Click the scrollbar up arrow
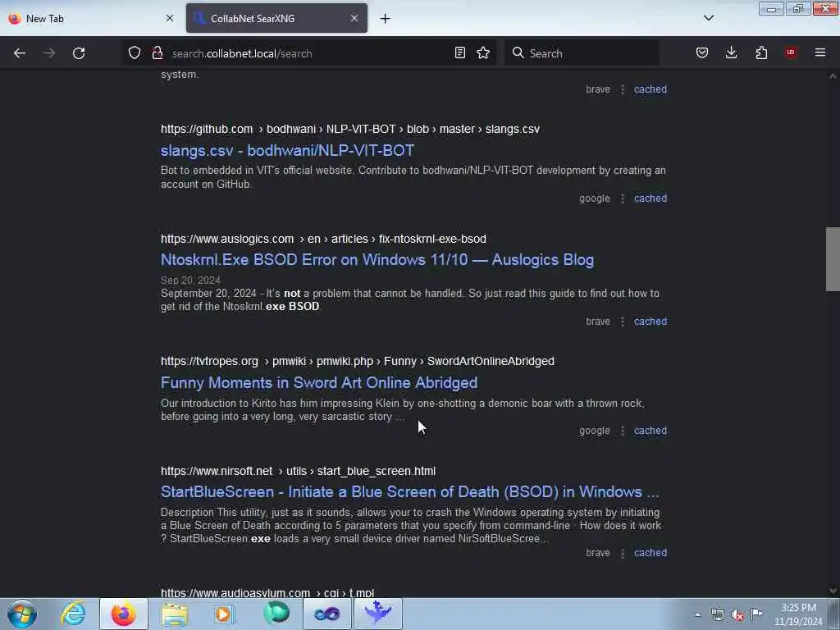The width and height of the screenshot is (840, 630). [x=833, y=76]
